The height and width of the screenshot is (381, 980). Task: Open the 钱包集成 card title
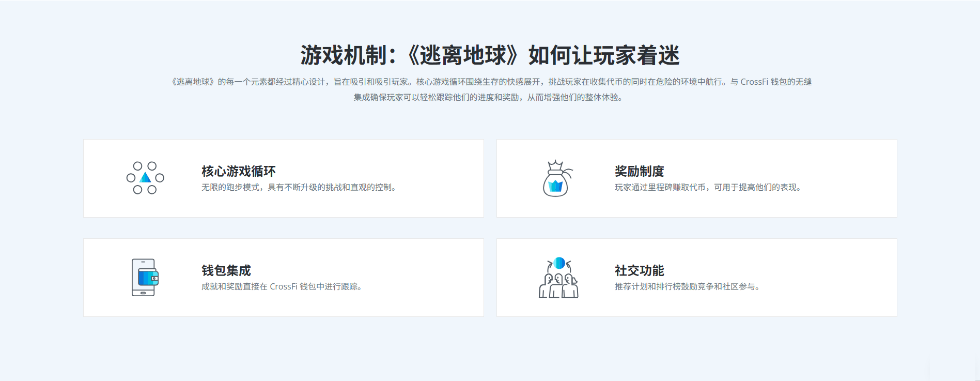(226, 270)
